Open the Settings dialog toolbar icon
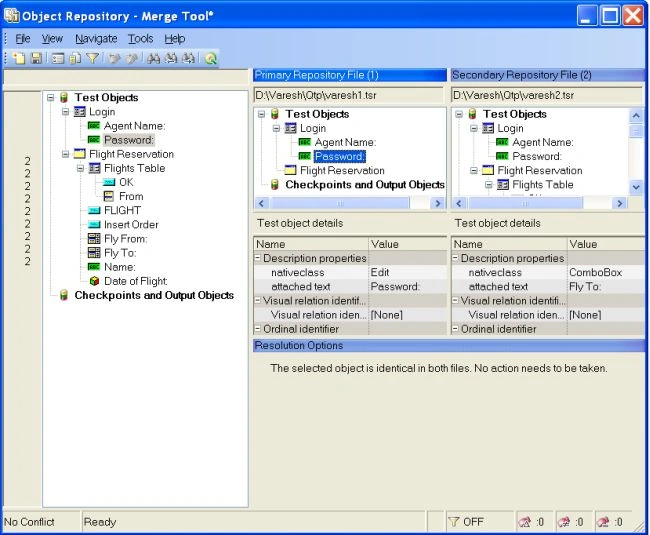 (x=58, y=58)
